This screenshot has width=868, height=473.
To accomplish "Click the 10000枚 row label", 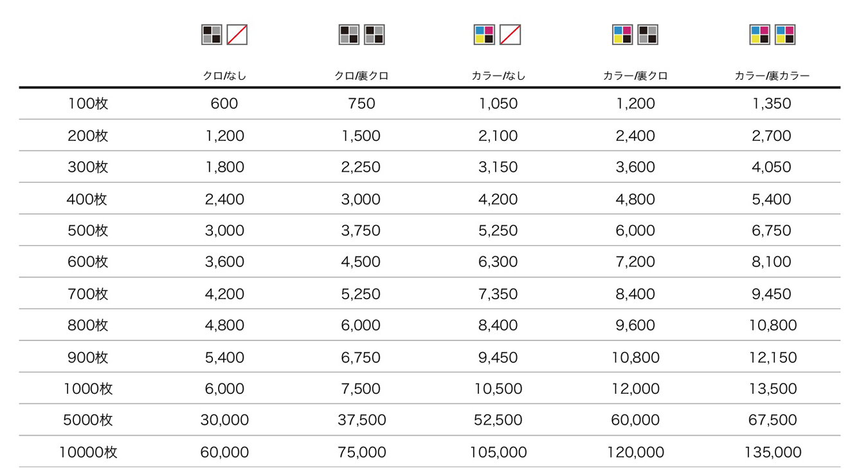I will (x=88, y=452).
